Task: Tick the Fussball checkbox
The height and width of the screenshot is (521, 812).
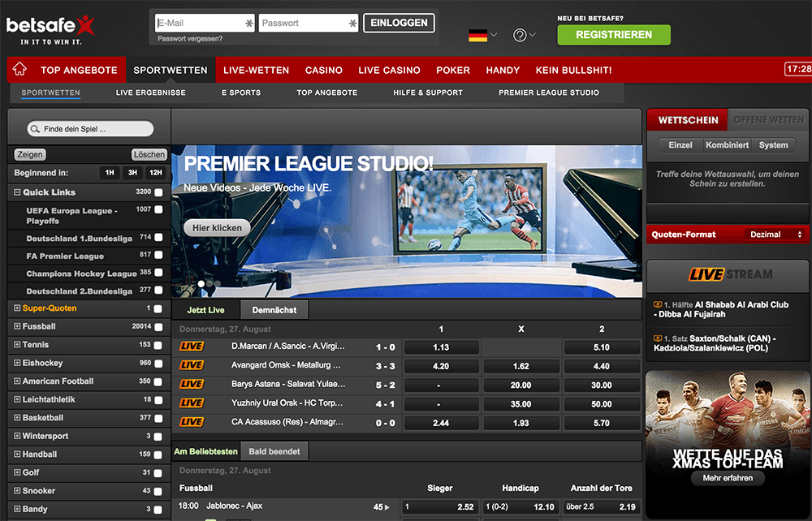Action: [158, 327]
